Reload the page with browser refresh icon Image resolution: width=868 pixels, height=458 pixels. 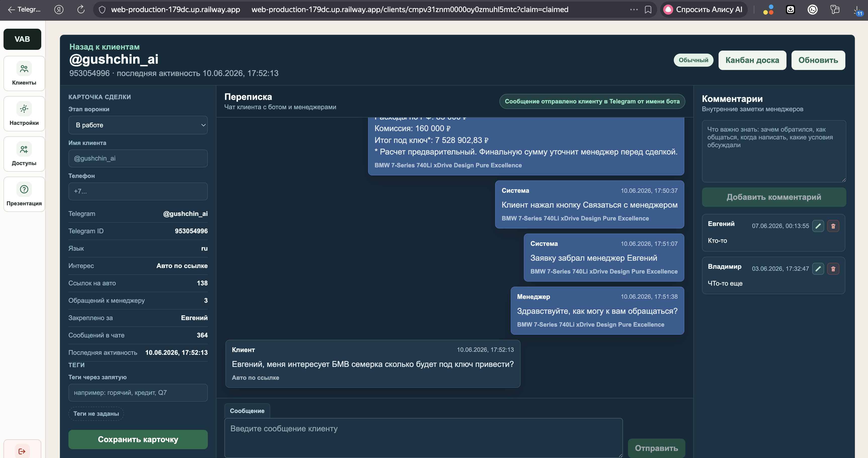coord(81,9)
